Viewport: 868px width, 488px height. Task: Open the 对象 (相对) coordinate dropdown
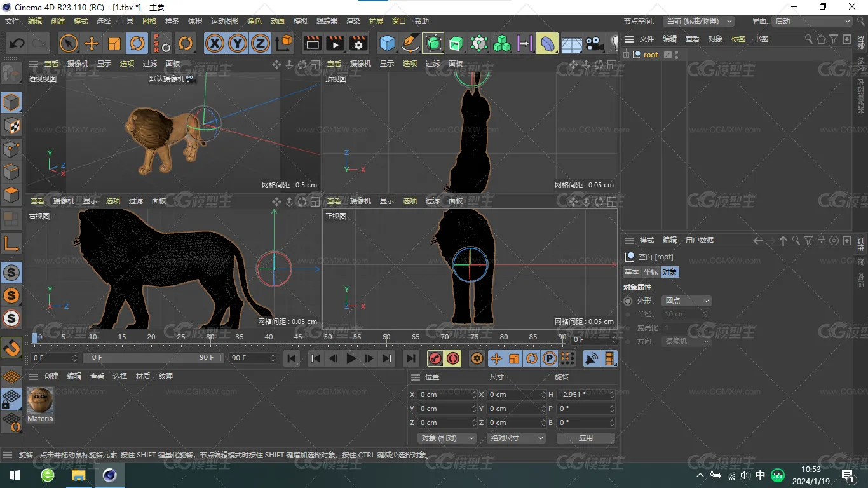(447, 438)
